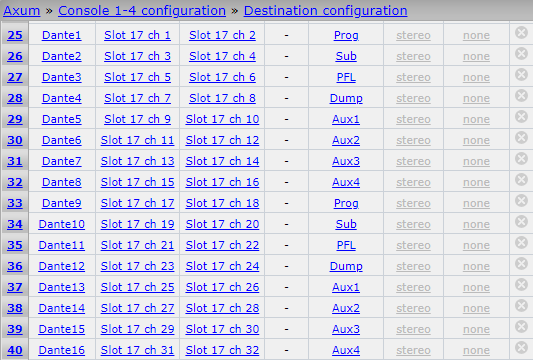Click the remove icon on row 36

point(521,264)
